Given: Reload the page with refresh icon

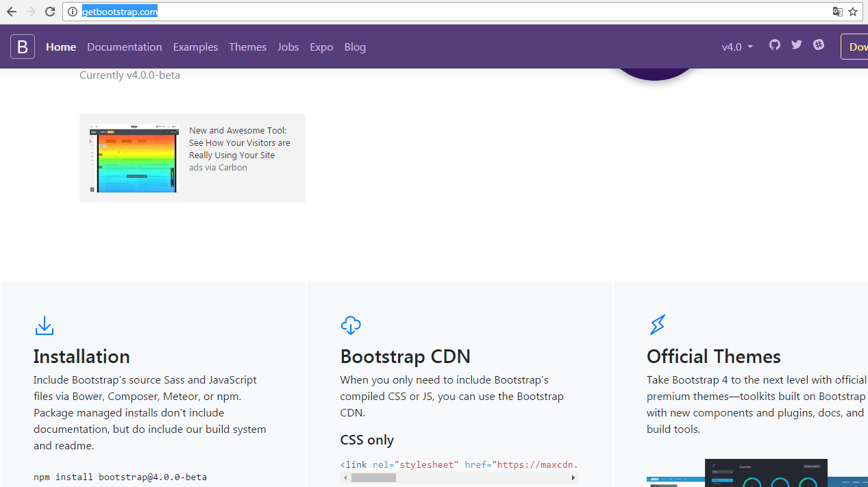Looking at the screenshot, I should click(50, 12).
